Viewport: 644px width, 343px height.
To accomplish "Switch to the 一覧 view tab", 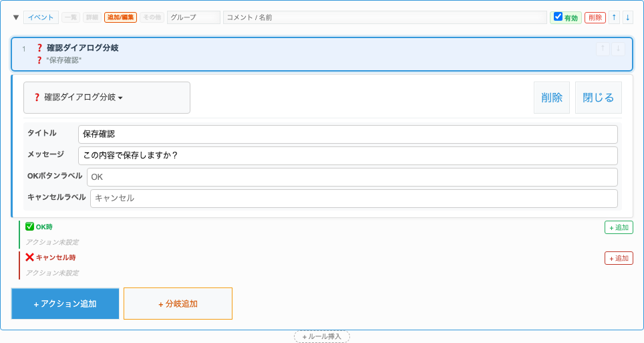I will 71,17.
